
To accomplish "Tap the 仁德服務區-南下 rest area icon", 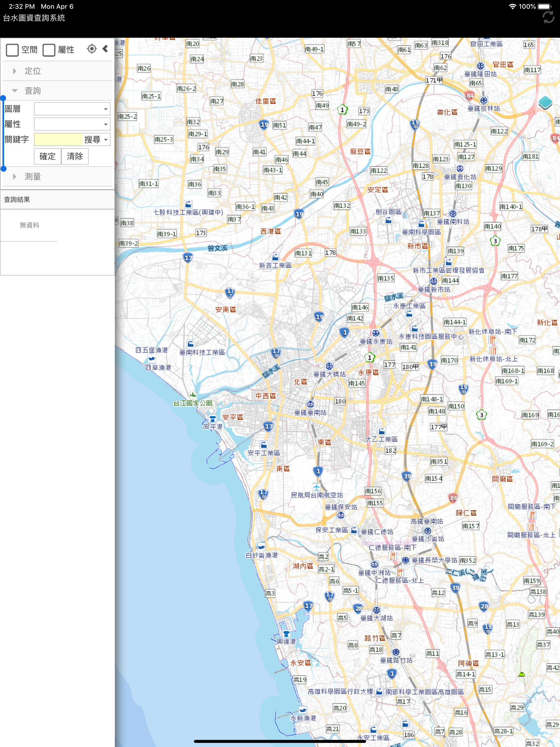I will 393,556.
